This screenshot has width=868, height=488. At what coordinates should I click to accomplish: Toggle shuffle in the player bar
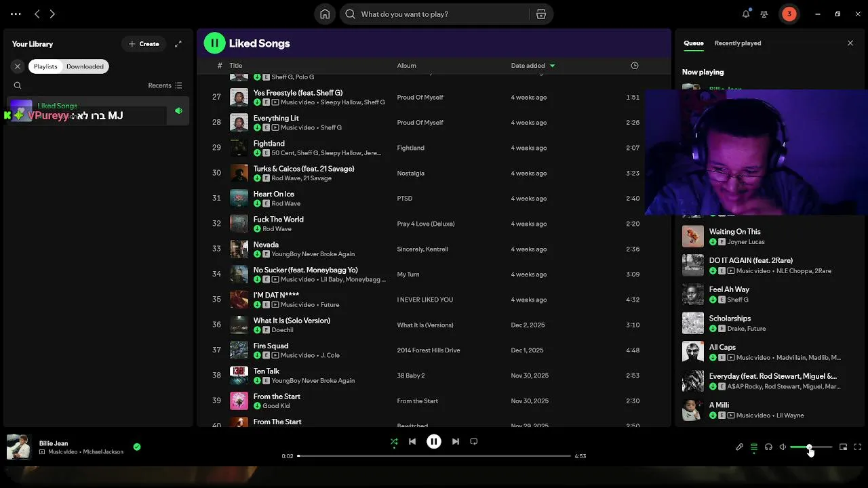pyautogui.click(x=394, y=442)
